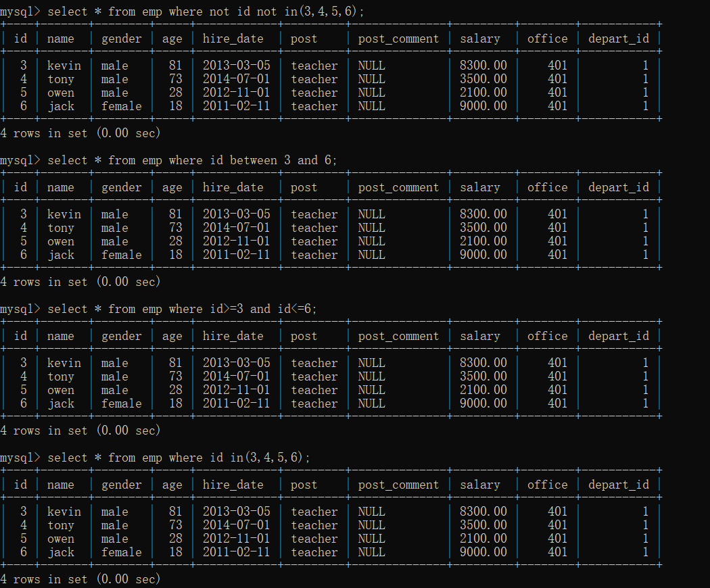
Task: Click "name" header in the id>=3 query result table
Action: 61,337
